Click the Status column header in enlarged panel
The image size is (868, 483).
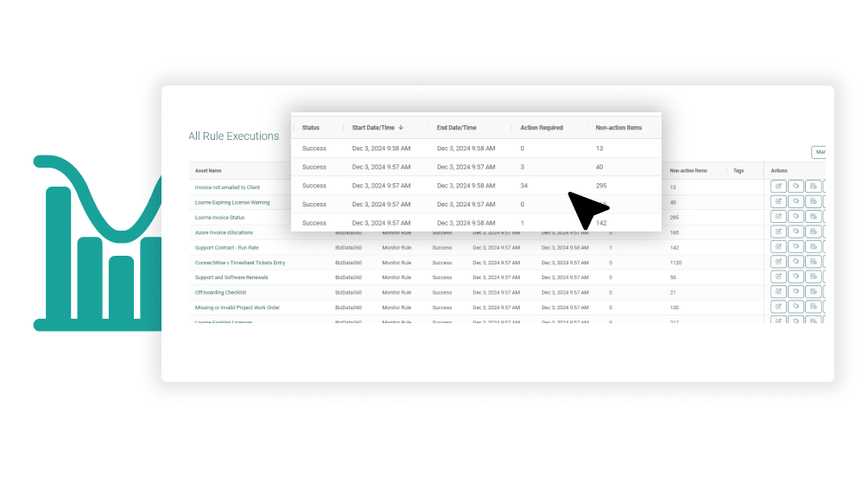311,127
